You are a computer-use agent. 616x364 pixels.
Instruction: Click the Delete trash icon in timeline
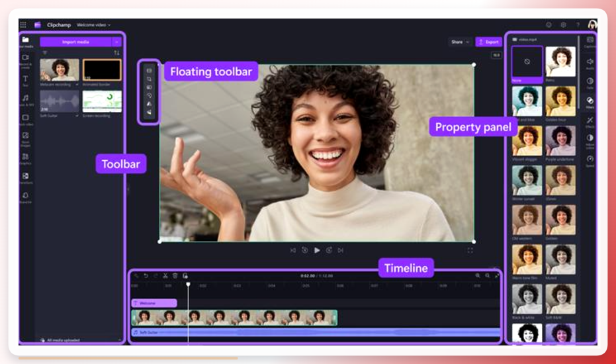tap(175, 275)
